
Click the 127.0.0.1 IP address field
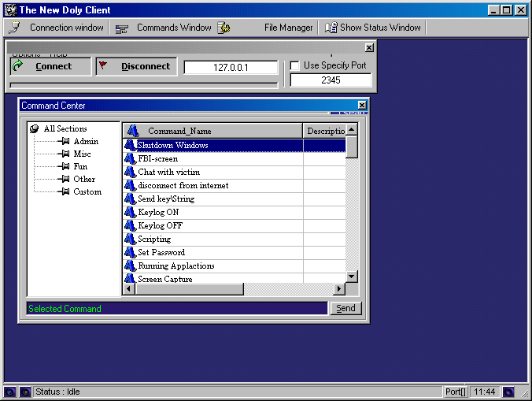(231, 68)
